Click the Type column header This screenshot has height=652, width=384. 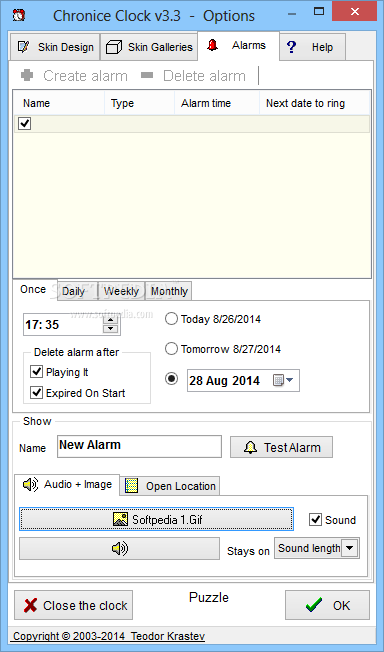point(139,103)
